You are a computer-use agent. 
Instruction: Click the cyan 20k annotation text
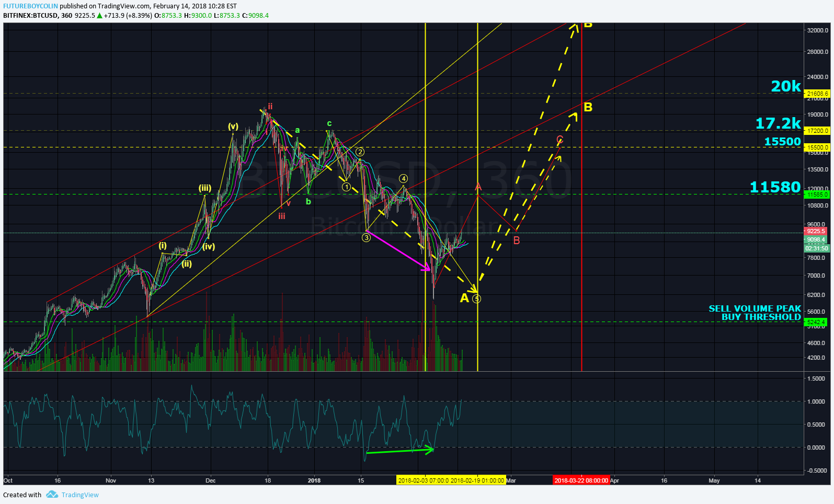coord(786,86)
